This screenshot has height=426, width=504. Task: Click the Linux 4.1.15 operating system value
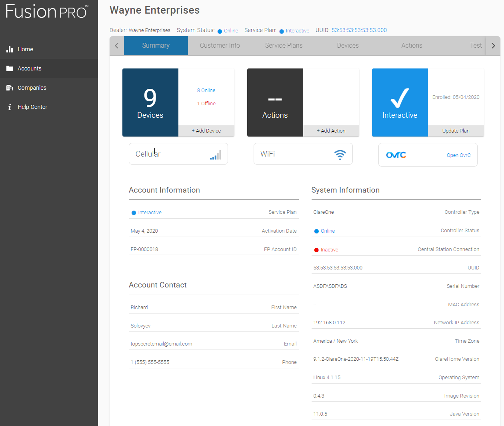[x=327, y=378]
